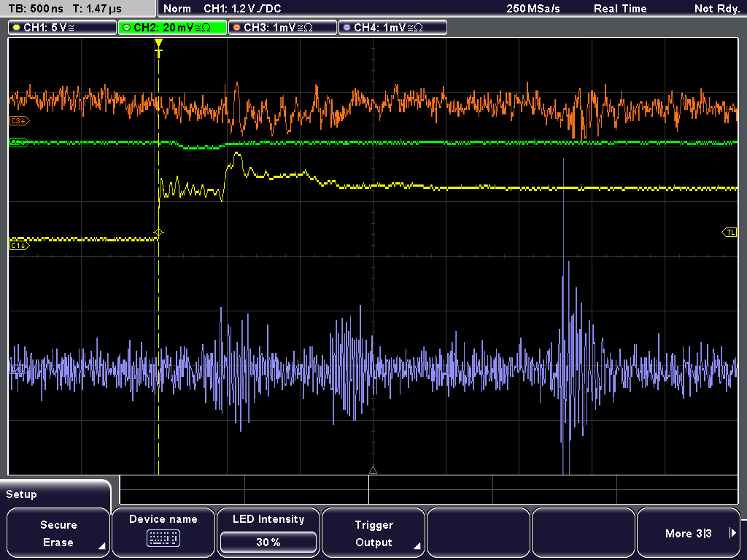The image size is (747, 560).
Task: Click the CH1: 1.2 V trigger source readout
Action: [x=242, y=9]
